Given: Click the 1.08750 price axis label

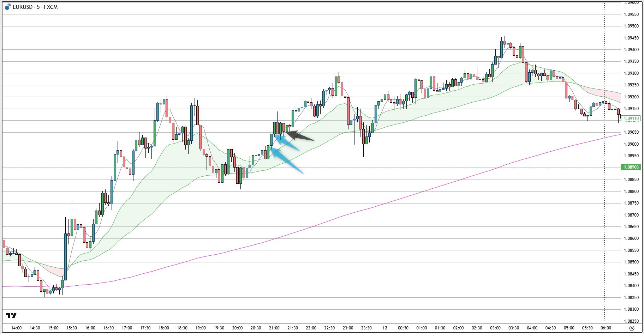Looking at the screenshot, I should (x=631, y=203).
